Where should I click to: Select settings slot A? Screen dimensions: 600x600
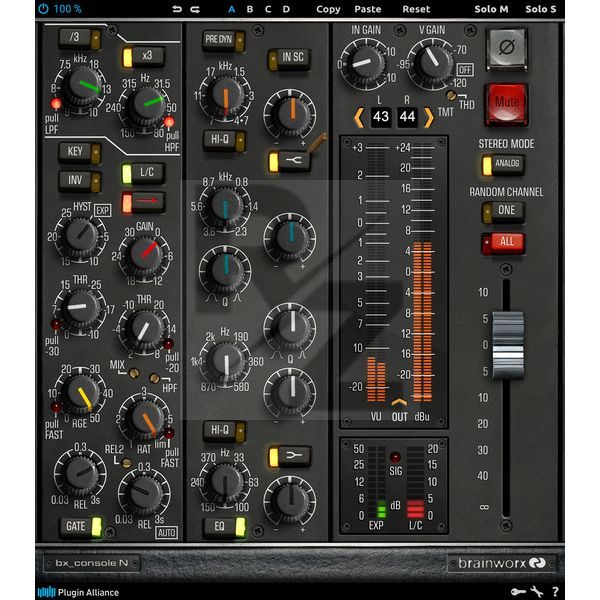pos(232,9)
